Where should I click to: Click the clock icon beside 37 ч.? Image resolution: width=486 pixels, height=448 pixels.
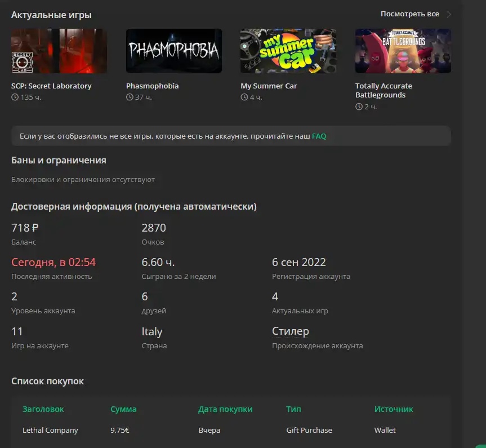[x=130, y=97]
